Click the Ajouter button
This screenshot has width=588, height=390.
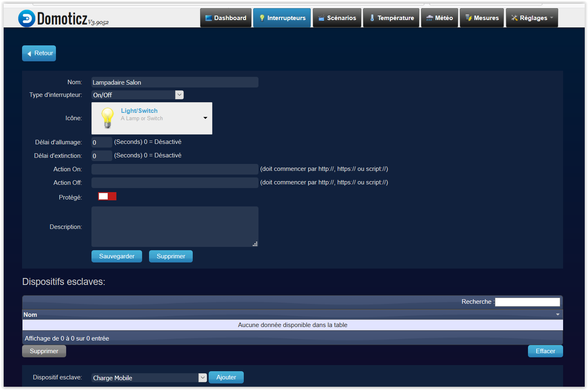(226, 377)
